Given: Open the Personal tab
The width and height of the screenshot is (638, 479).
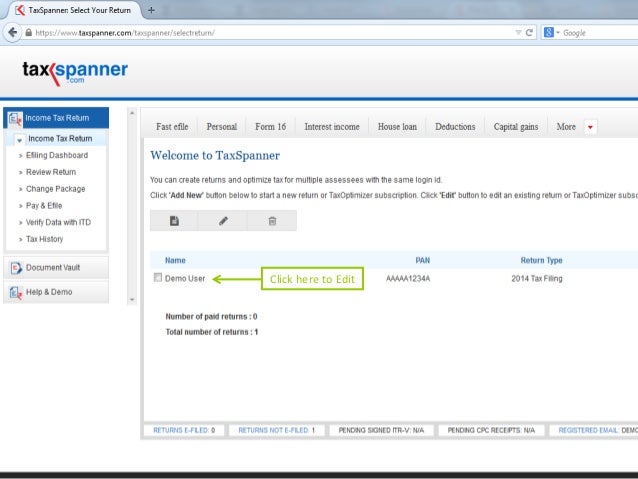Looking at the screenshot, I should [x=222, y=127].
